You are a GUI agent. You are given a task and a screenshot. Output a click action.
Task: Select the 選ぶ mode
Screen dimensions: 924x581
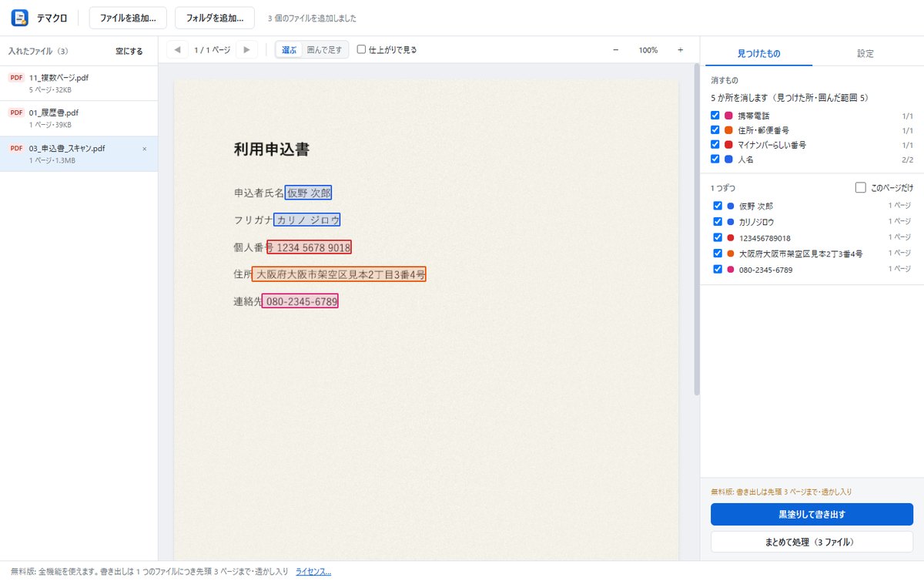coord(290,50)
